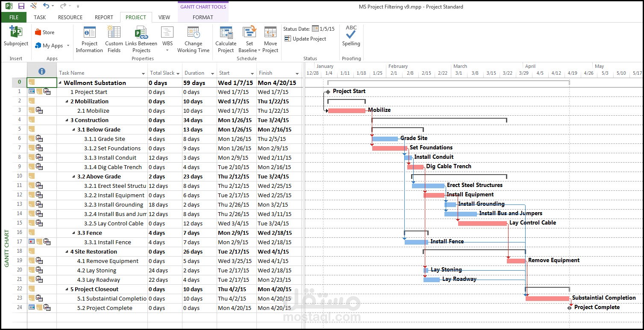Collapse the 3.1 Below Grade group

(x=74, y=130)
